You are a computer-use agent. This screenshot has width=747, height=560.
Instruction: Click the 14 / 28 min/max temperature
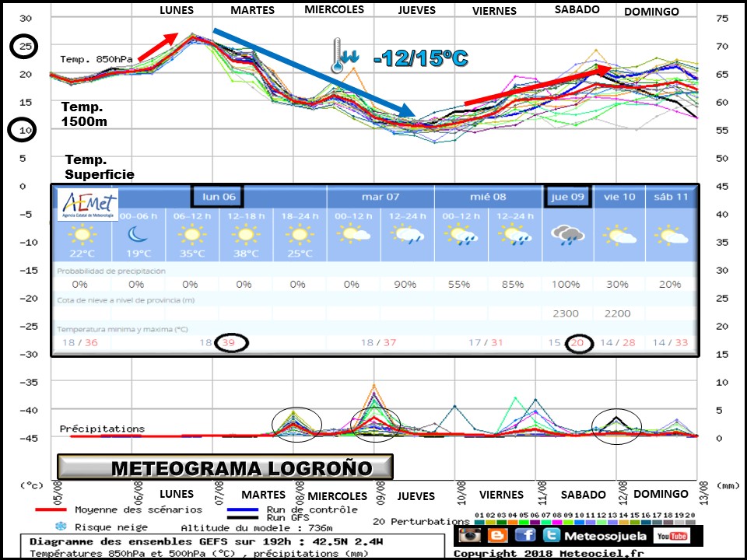tap(617, 342)
